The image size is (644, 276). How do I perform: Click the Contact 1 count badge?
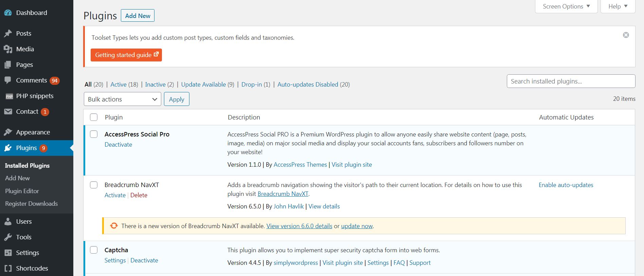pyautogui.click(x=45, y=112)
